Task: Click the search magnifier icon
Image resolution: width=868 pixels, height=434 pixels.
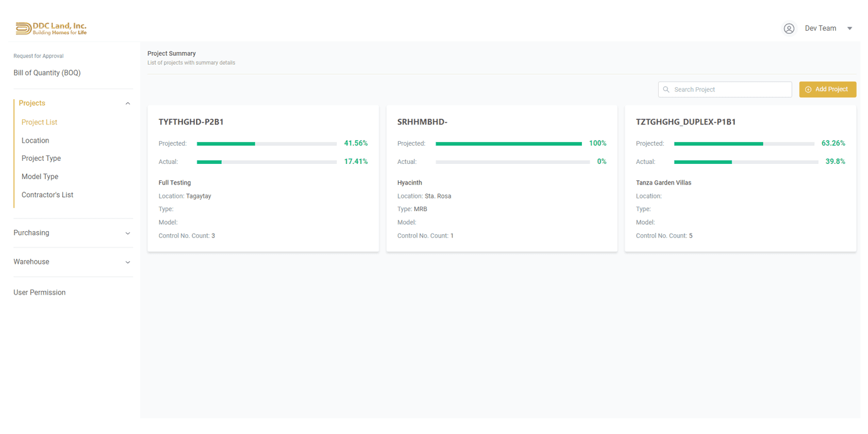Action: [666, 90]
